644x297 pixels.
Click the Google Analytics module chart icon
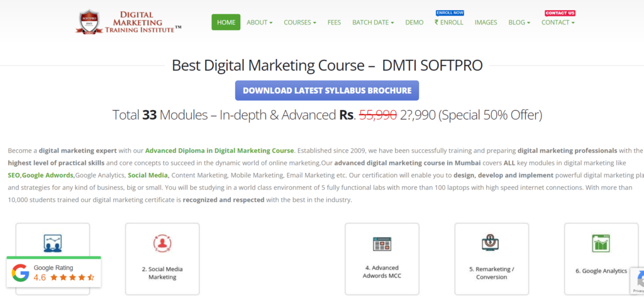tap(601, 243)
